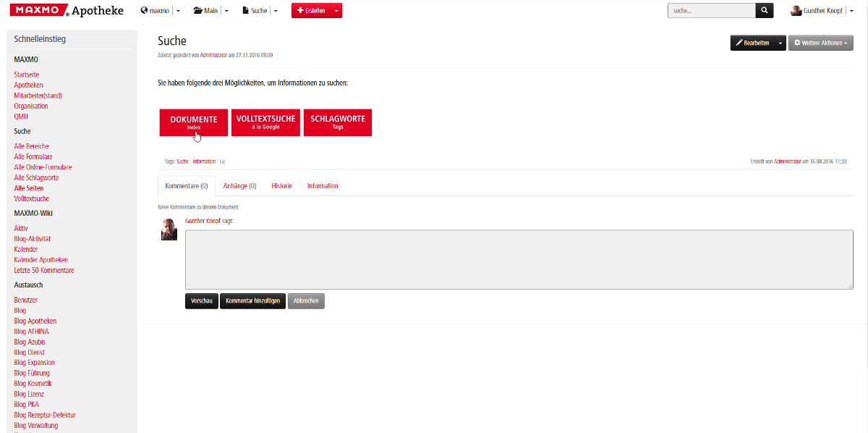Expand the arrow next to Bearbeiten
868x433 pixels.
pos(780,43)
